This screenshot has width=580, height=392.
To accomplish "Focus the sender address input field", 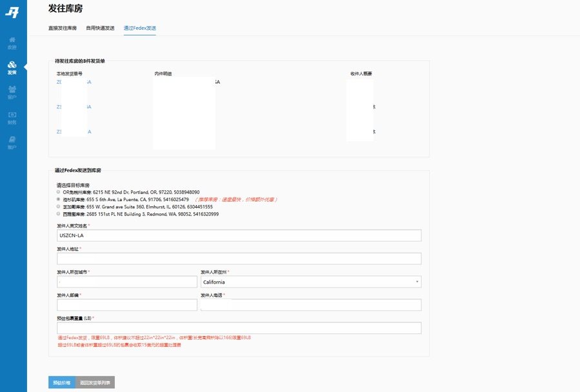I will pyautogui.click(x=239, y=259).
